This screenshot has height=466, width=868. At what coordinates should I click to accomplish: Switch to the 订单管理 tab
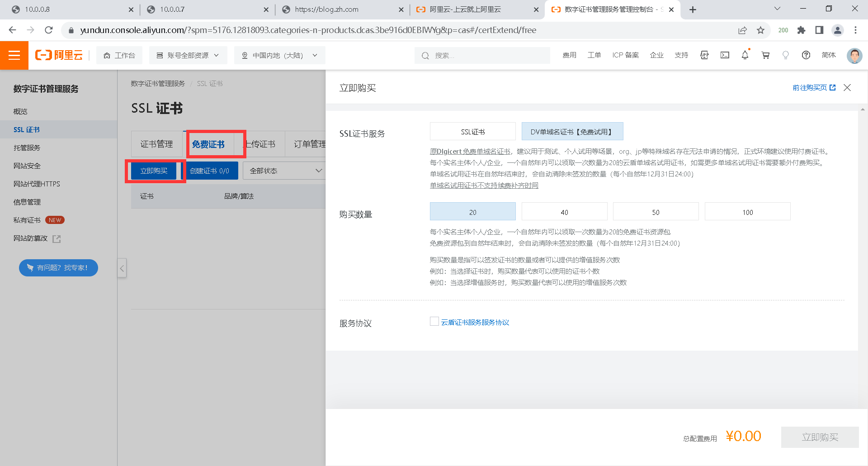pyautogui.click(x=310, y=144)
